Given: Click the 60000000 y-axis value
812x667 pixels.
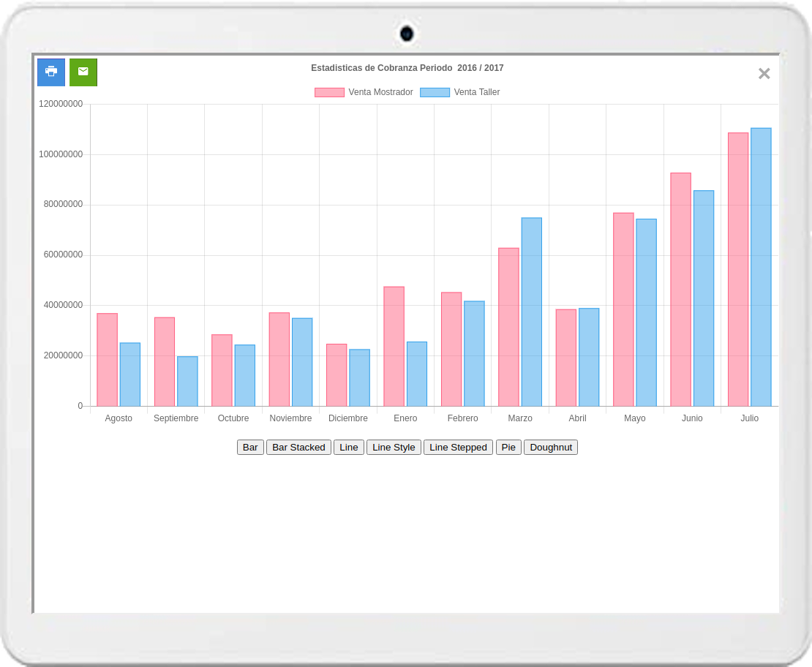Looking at the screenshot, I should tap(63, 255).
